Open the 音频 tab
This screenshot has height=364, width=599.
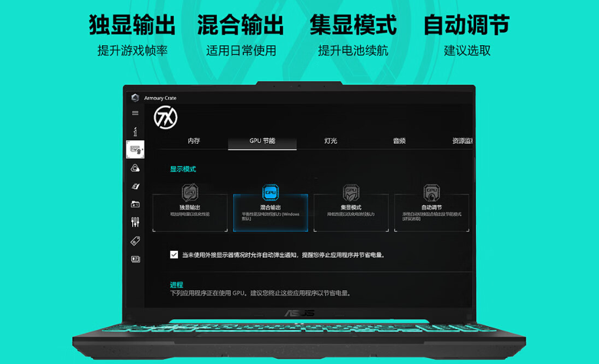coord(399,141)
